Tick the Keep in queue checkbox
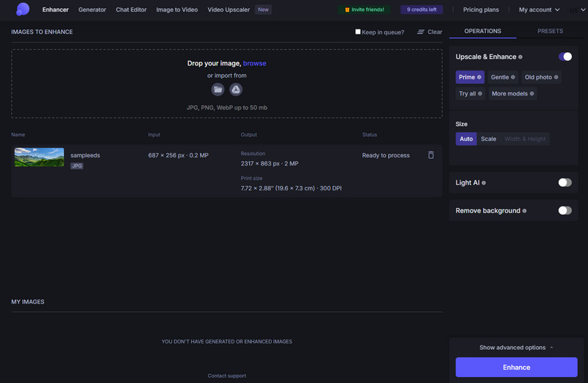 tap(358, 32)
